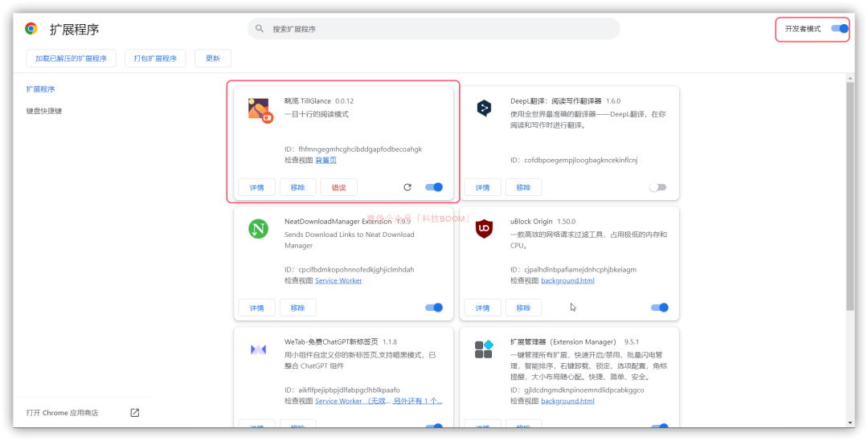Click the 一目十行的阅读模式 description

click(x=317, y=115)
